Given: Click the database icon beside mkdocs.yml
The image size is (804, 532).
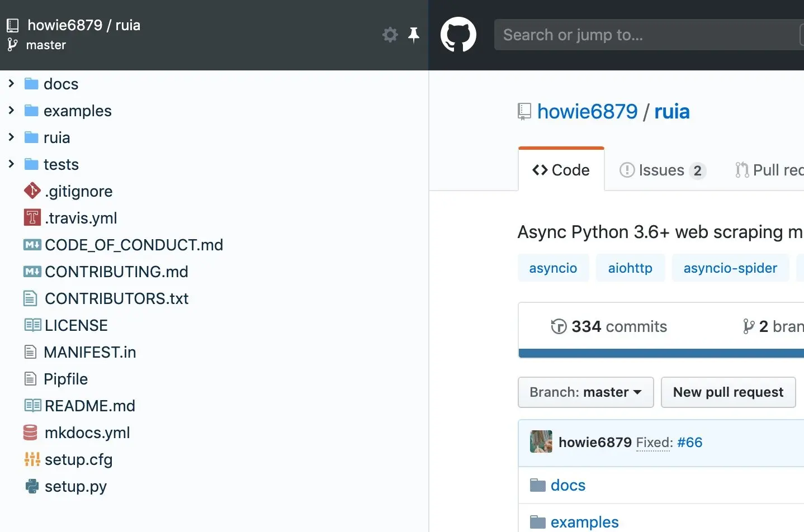Looking at the screenshot, I should pos(30,433).
